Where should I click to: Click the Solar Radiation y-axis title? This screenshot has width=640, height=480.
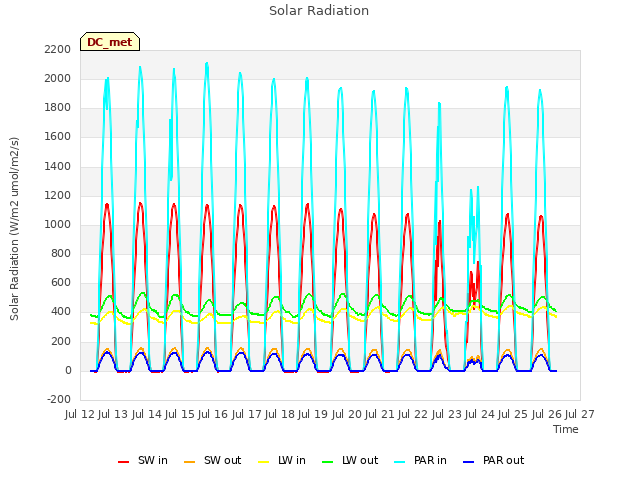(x=14, y=229)
